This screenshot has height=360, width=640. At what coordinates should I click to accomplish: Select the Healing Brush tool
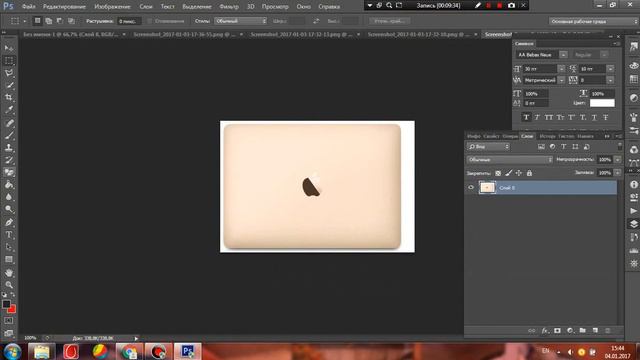click(x=9, y=122)
